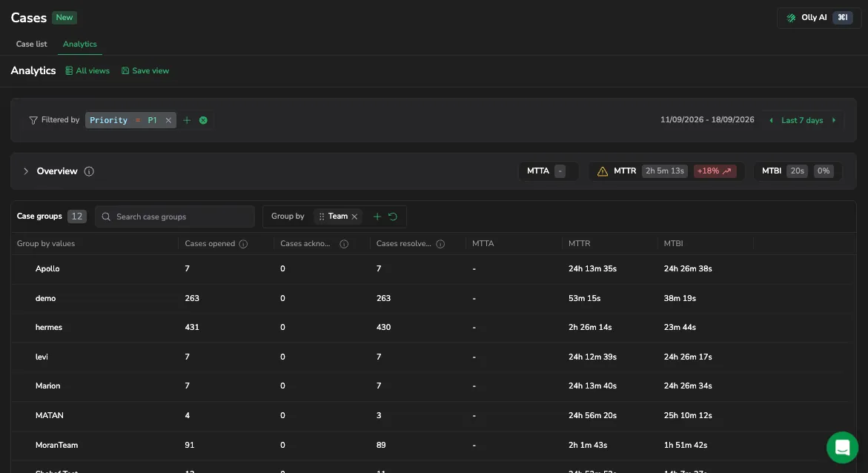Click the filter funnel icon
The width and height of the screenshot is (868, 473).
point(33,120)
